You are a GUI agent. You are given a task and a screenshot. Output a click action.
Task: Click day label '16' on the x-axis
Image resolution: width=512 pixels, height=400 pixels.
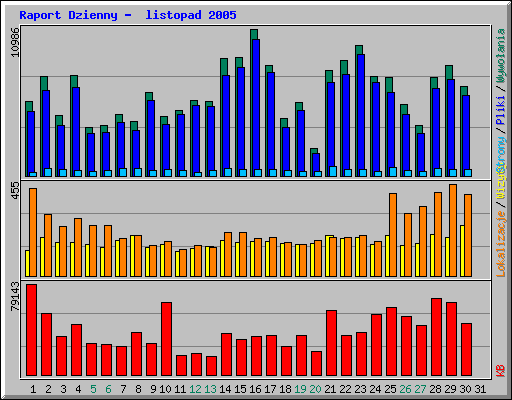(x=255, y=389)
